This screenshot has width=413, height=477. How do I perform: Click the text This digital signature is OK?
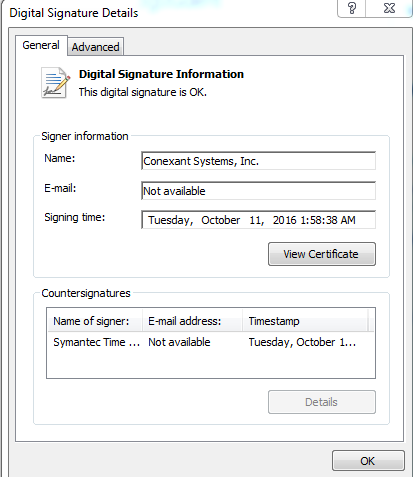coord(143,92)
